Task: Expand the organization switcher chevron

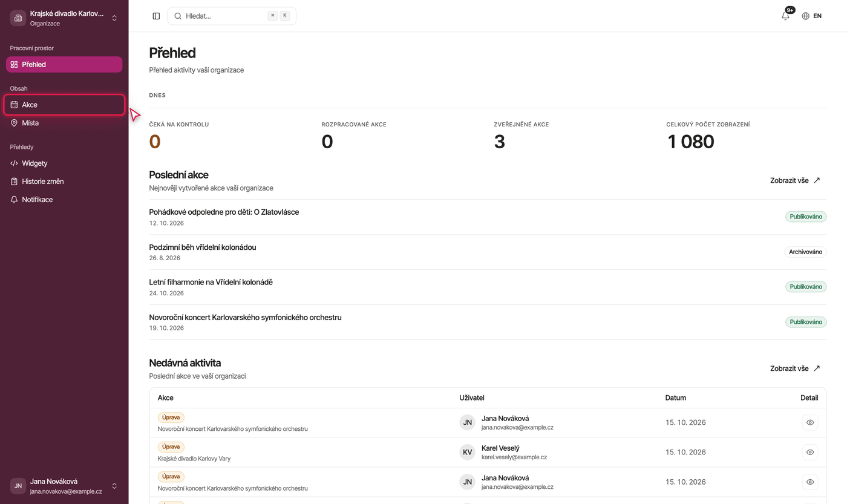Action: coord(114,18)
